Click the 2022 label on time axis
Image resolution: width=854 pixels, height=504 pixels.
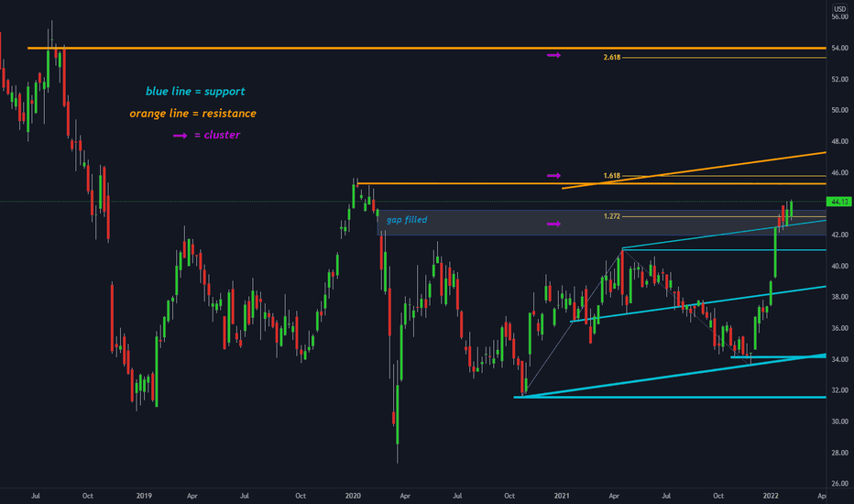pos(771,496)
